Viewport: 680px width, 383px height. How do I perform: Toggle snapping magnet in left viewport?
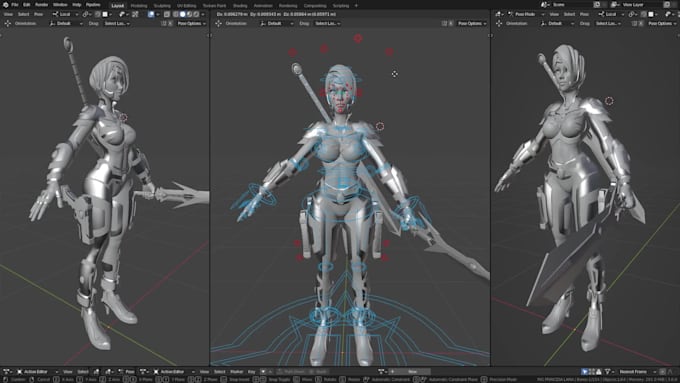pyautogui.click(x=98, y=14)
